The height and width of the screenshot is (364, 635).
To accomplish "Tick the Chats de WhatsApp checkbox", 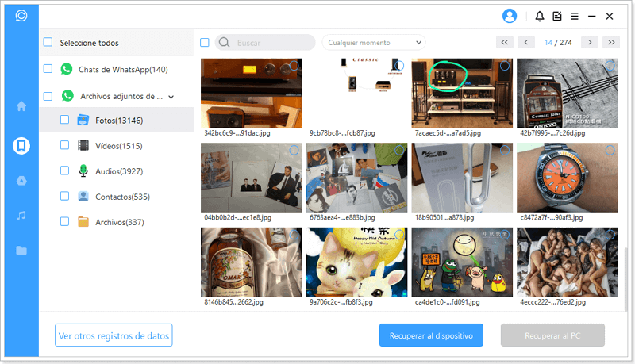I will click(x=48, y=70).
